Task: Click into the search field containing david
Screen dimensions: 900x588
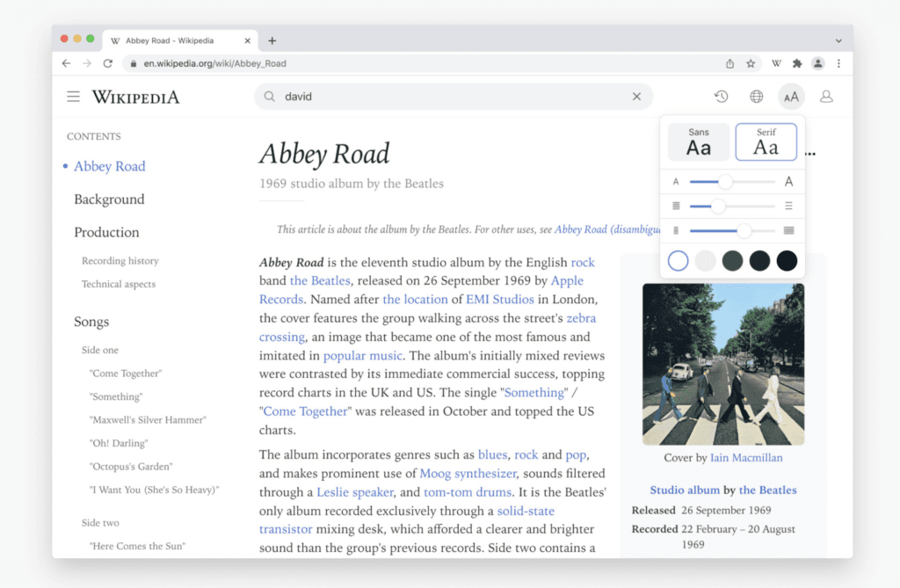Action: (x=454, y=97)
